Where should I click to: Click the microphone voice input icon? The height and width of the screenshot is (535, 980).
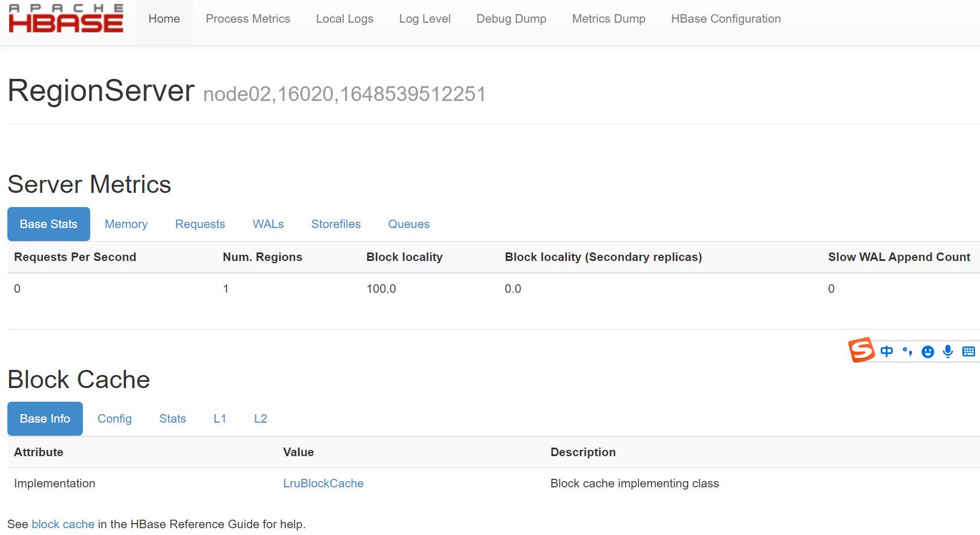948,352
